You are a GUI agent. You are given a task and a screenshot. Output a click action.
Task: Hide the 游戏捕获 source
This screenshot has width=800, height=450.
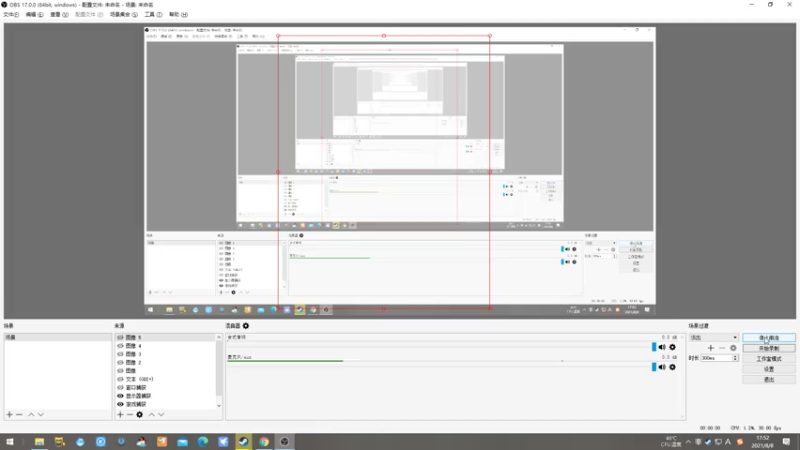point(120,404)
